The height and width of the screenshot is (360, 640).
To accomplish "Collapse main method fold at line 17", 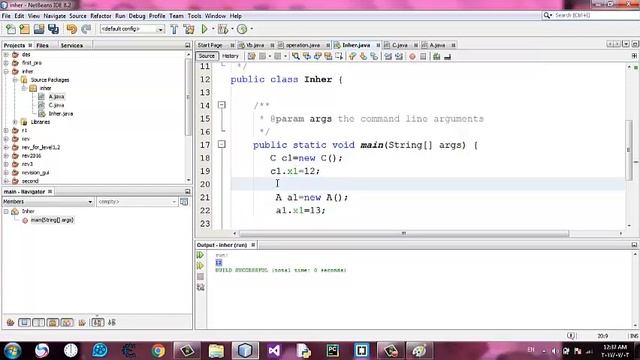I will [x=222, y=144].
